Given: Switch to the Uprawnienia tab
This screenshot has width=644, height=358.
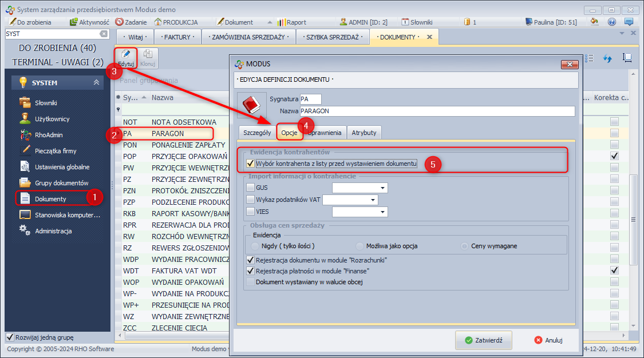Looking at the screenshot, I should point(325,133).
